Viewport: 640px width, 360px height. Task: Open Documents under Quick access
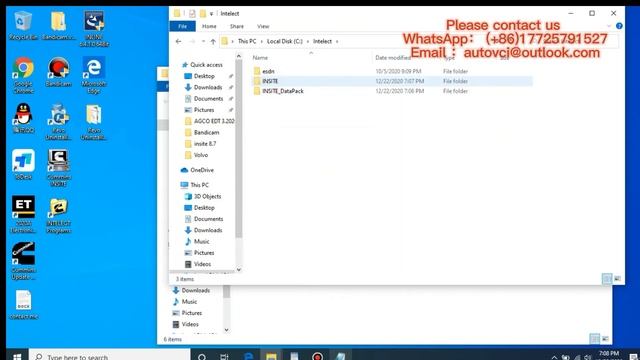coord(208,98)
